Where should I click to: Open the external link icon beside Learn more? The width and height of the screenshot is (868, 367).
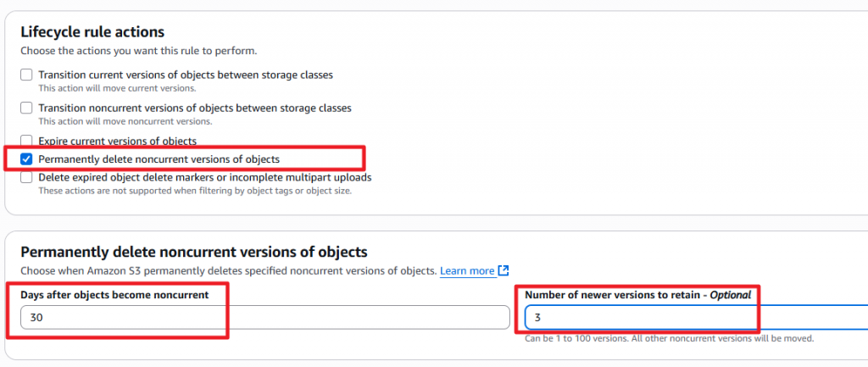click(x=504, y=271)
